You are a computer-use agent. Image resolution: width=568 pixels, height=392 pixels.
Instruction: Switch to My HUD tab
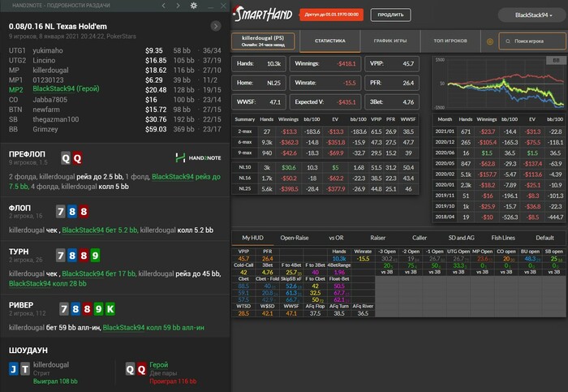click(x=253, y=238)
